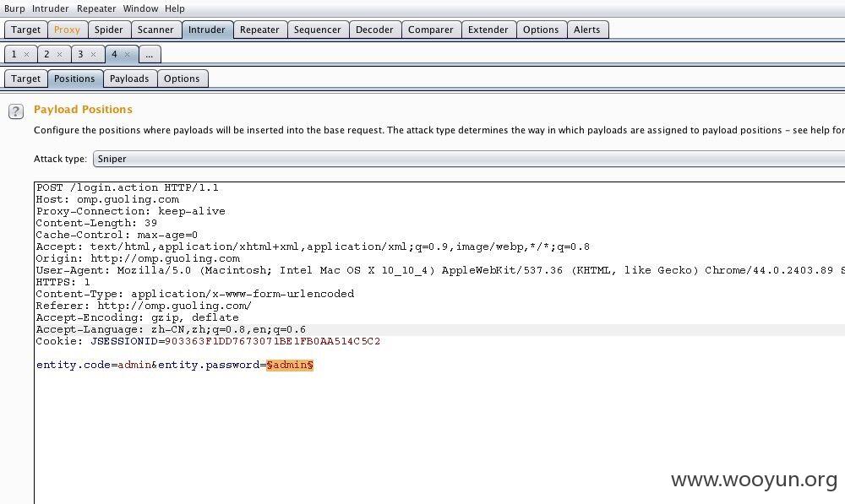
Task: Close Intruder attack tab 3
Action: pyautogui.click(x=93, y=54)
